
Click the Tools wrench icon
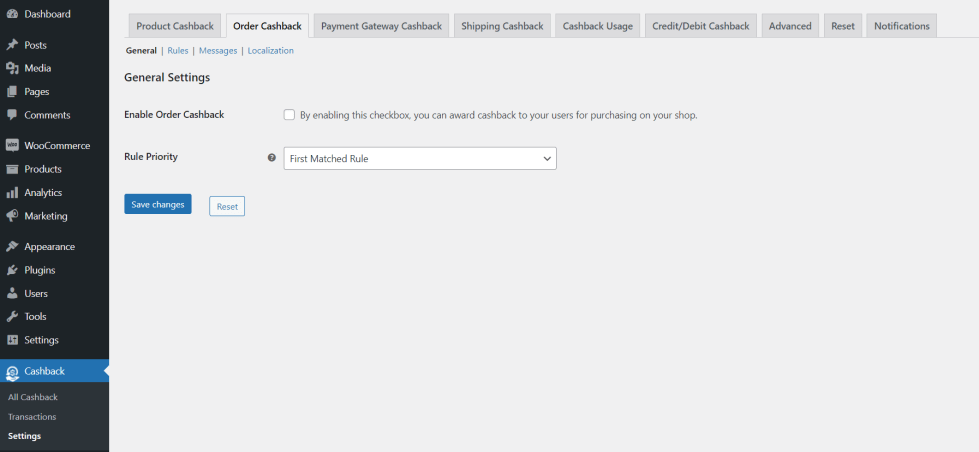click(x=12, y=317)
